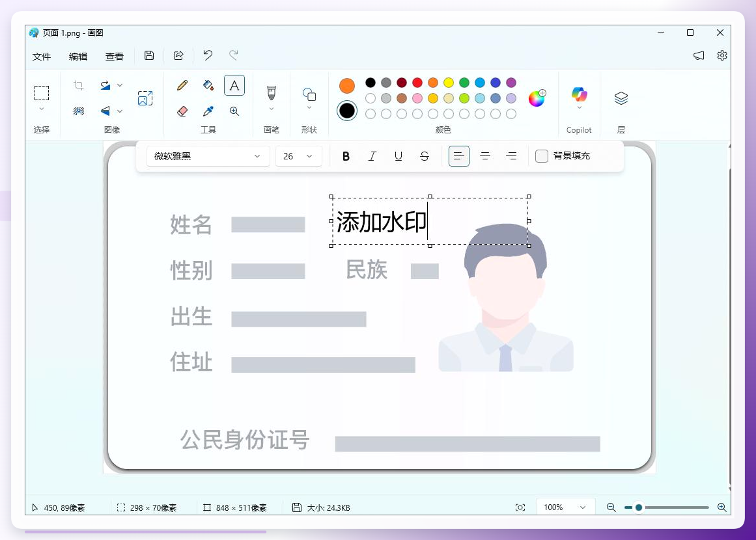Expand the flip options arrow
The width and height of the screenshot is (756, 540).
pyautogui.click(x=120, y=111)
